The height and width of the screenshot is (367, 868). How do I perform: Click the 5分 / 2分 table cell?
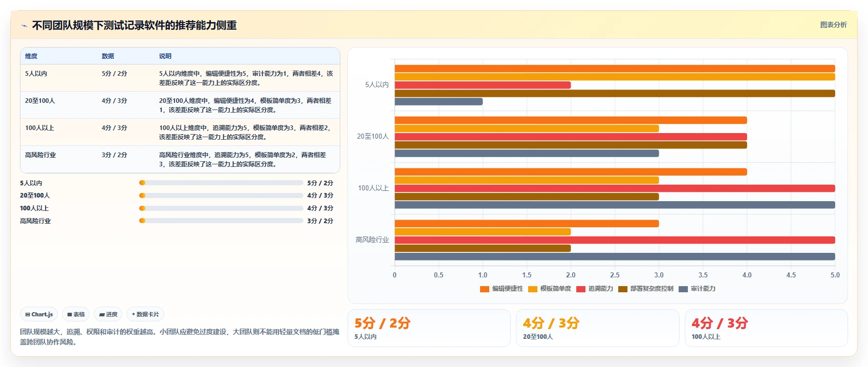(x=114, y=74)
